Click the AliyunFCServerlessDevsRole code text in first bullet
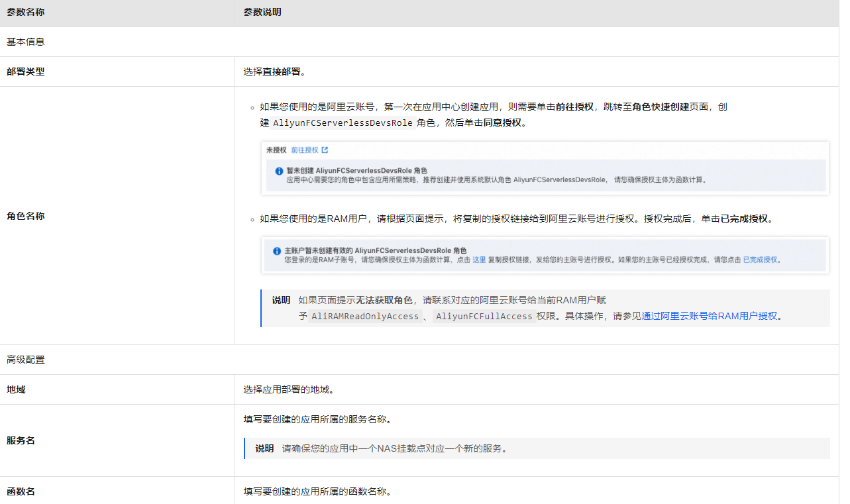The height and width of the screenshot is (504, 850). (343, 123)
